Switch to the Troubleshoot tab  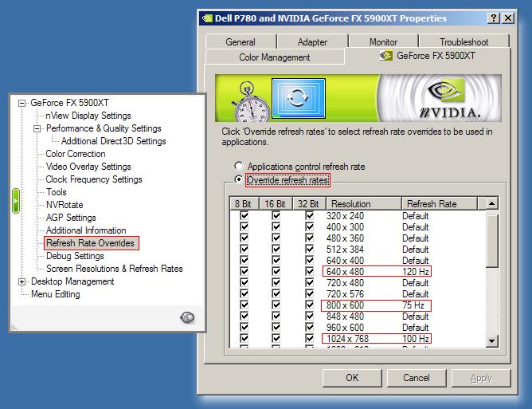point(464,41)
